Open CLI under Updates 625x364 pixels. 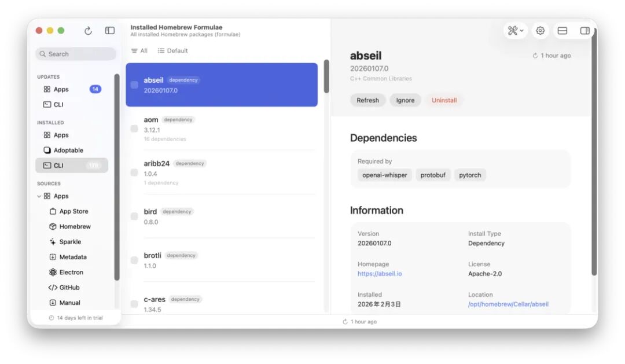pyautogui.click(x=72, y=105)
